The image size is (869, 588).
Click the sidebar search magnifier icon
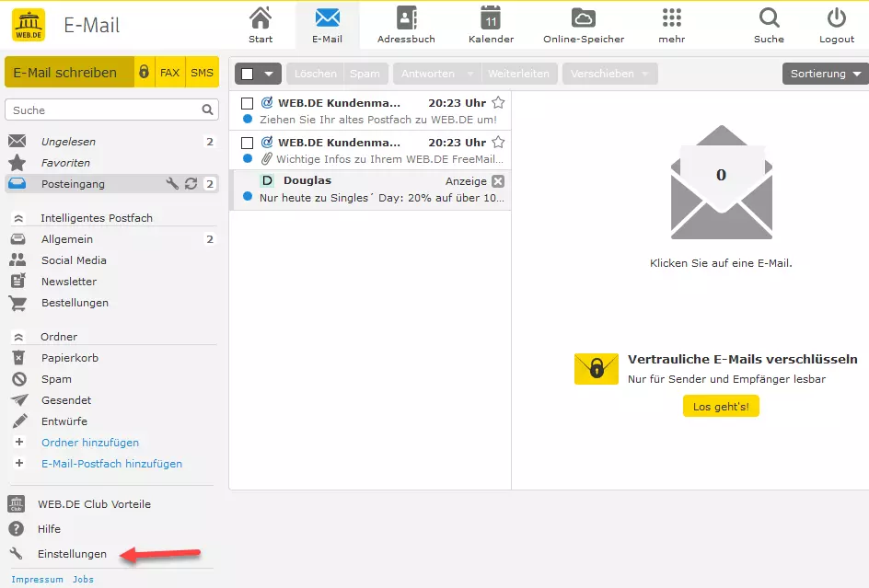(x=207, y=110)
